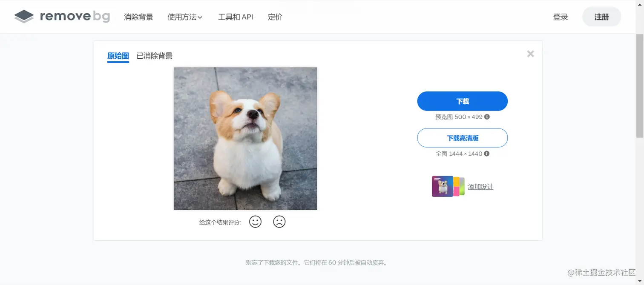Open the corgi design template thumbnail
This screenshot has height=285, width=644.
point(448,186)
